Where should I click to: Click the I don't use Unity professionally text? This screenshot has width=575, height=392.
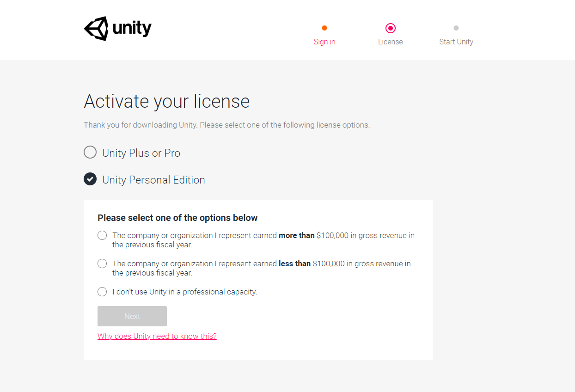coord(185,292)
